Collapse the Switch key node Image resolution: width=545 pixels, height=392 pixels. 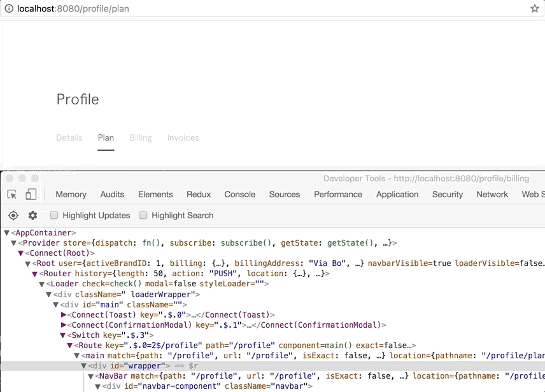[62, 335]
